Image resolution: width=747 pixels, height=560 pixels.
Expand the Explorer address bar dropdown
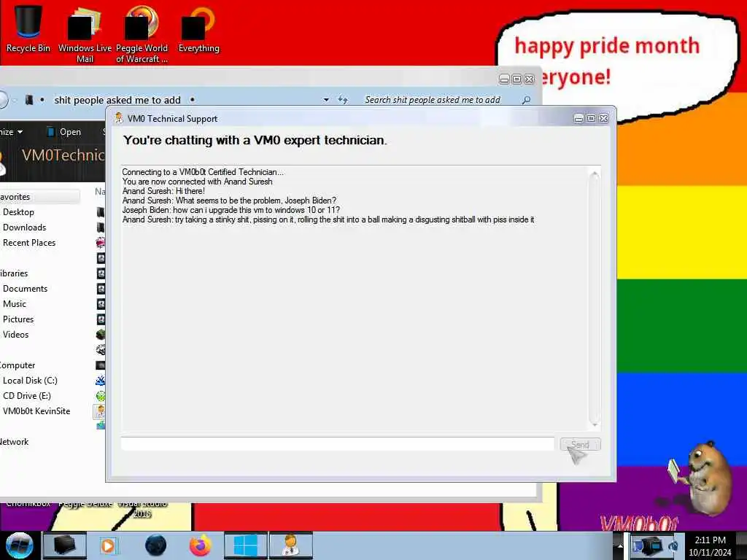326,100
